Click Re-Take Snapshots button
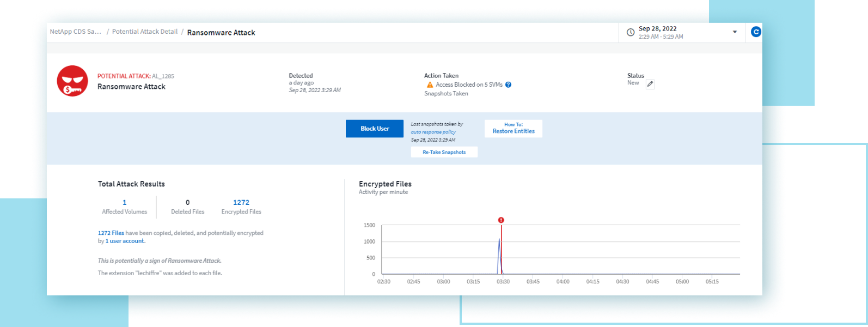The width and height of the screenshot is (868, 327). (x=444, y=152)
